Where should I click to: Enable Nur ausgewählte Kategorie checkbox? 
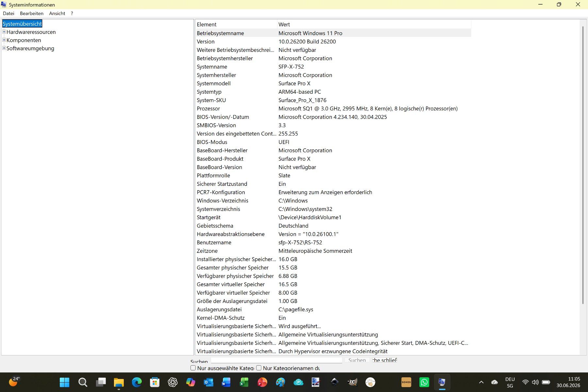(193, 368)
